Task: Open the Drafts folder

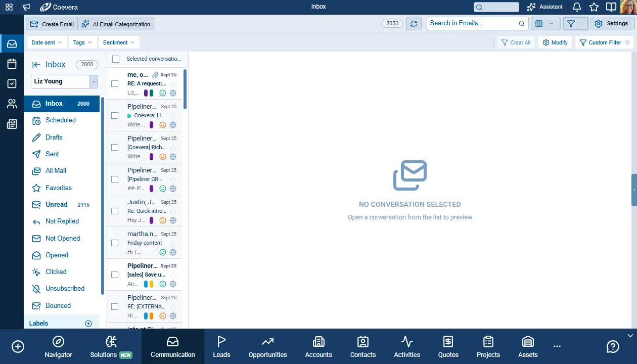Action: point(62,138)
